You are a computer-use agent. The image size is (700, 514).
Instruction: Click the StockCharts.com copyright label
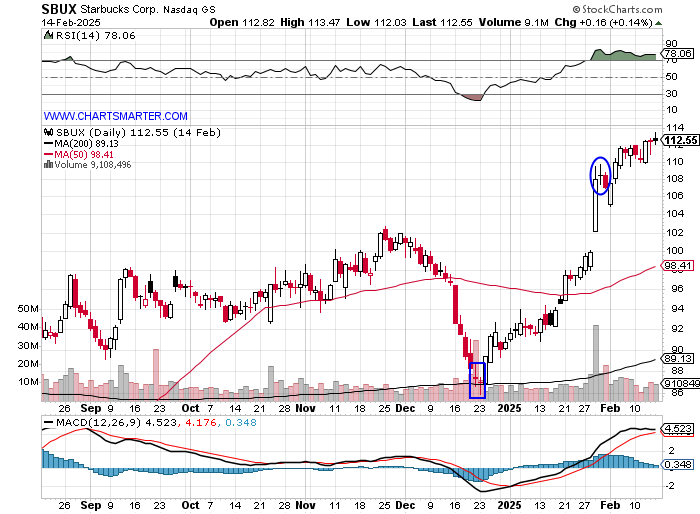pos(617,9)
